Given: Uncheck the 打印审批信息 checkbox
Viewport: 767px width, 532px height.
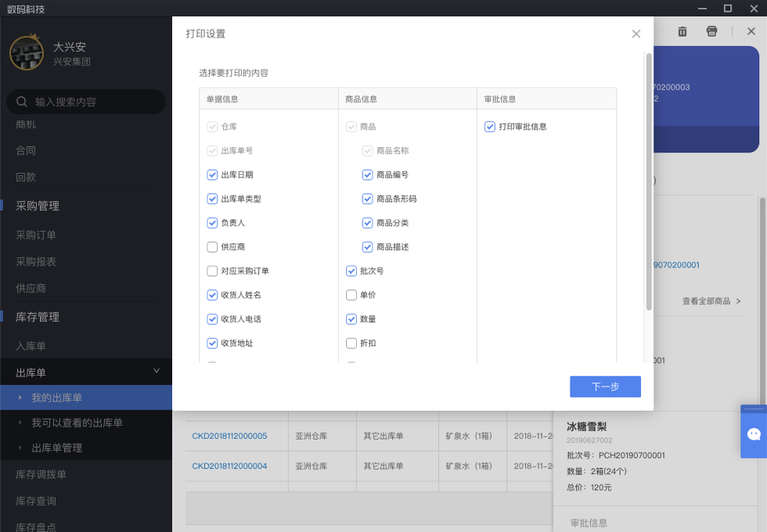Looking at the screenshot, I should [490, 127].
